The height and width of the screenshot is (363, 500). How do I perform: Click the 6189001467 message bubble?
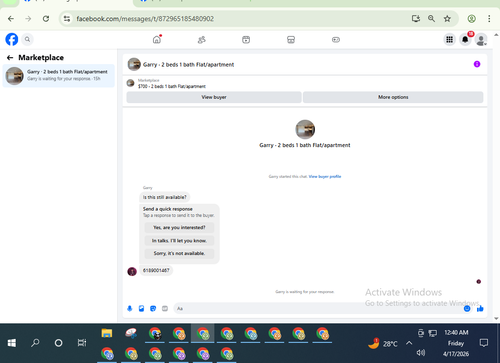156,270
